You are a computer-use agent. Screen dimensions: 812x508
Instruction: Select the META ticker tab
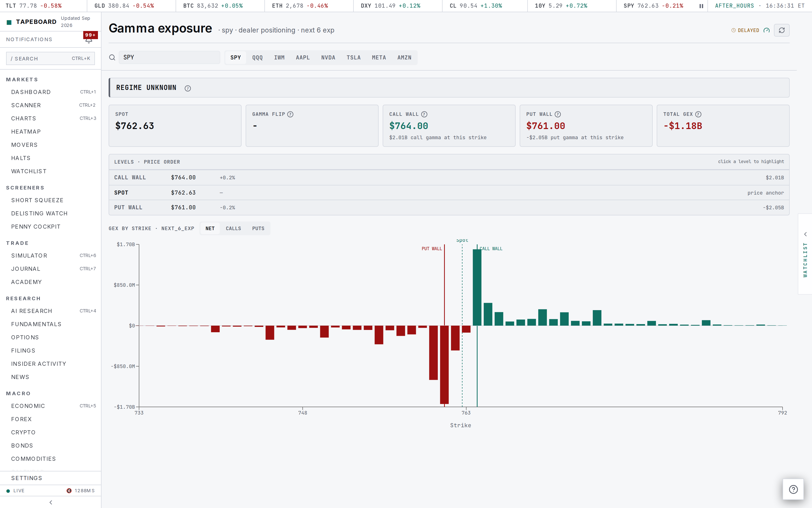[x=379, y=57]
